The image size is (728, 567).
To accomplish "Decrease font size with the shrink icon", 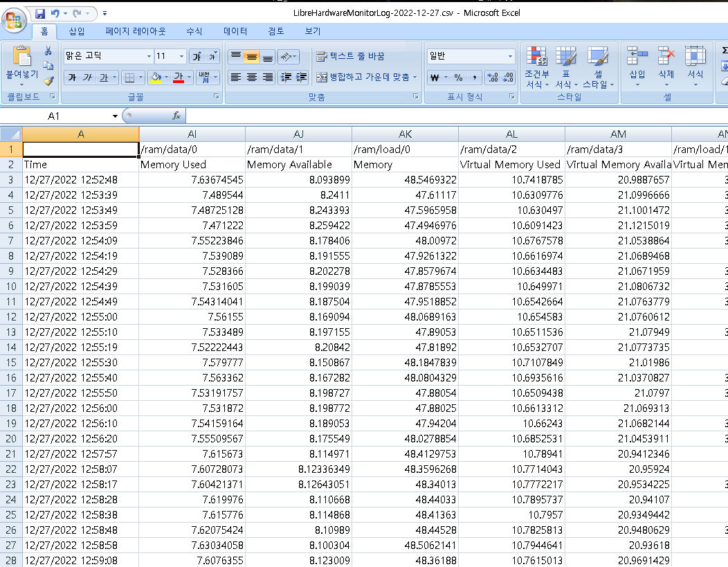I will (x=212, y=56).
